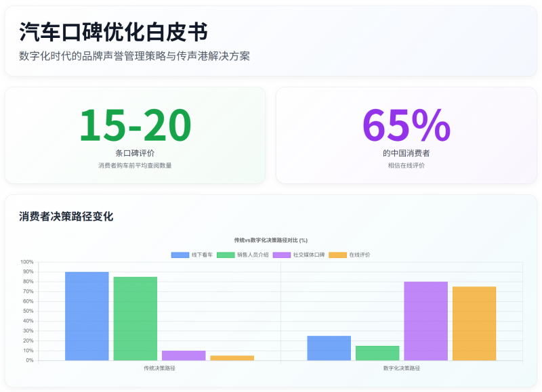Select the small purple bar in 传统决策路径
The image size is (542, 392).
[x=184, y=355]
